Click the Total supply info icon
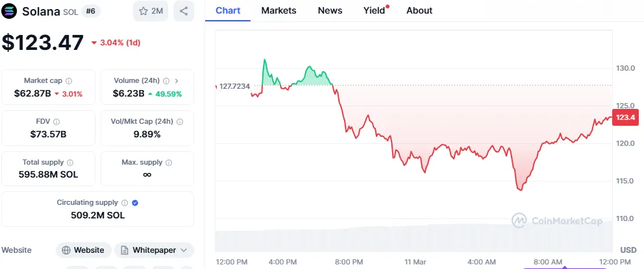The width and height of the screenshot is (644, 269). 70,163
